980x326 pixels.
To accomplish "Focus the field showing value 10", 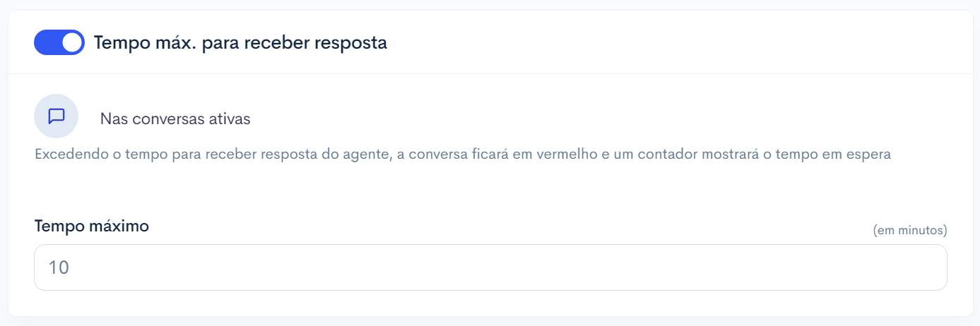I will coord(490,267).
